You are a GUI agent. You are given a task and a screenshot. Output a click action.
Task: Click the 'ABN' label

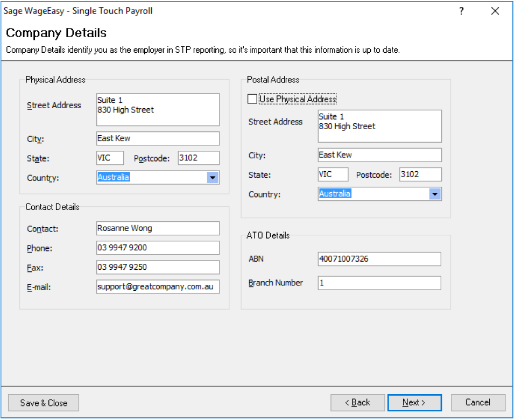click(256, 259)
